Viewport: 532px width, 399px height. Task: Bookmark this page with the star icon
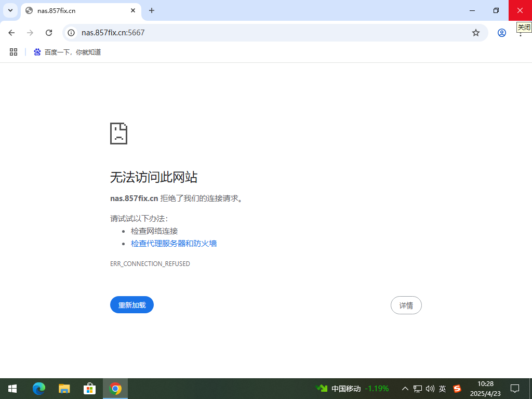[x=476, y=33]
